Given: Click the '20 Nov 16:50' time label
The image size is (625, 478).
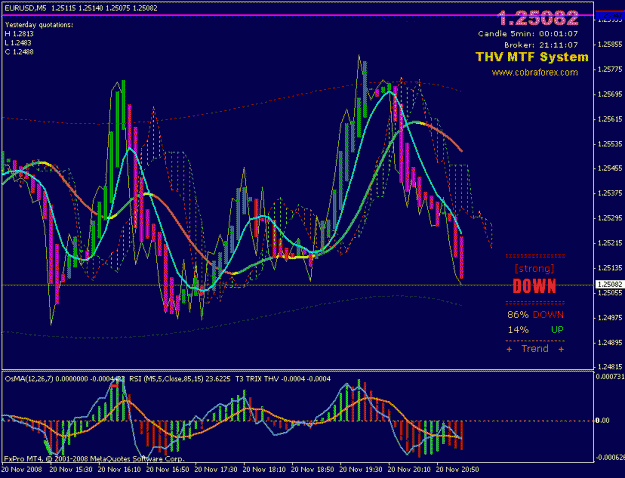Looking at the screenshot, I should coord(167,470).
